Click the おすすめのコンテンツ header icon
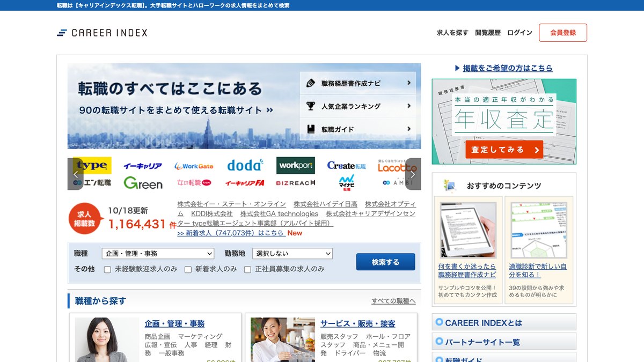 (450, 185)
